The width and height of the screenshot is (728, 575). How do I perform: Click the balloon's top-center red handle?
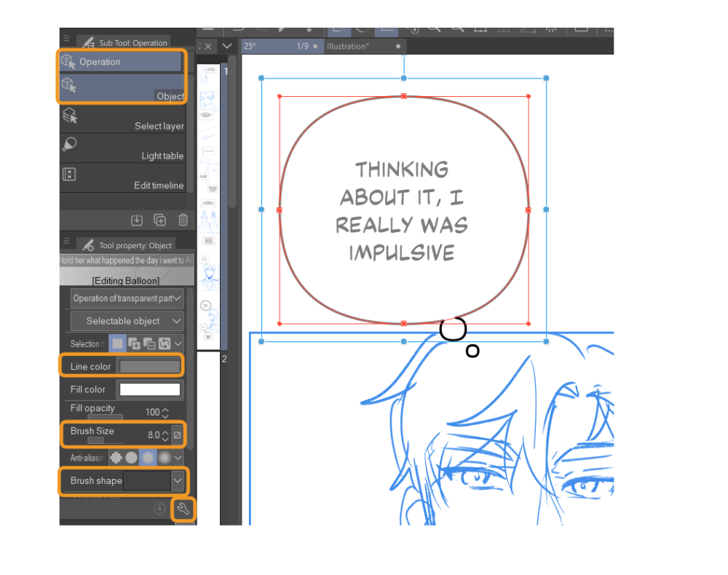pos(404,96)
